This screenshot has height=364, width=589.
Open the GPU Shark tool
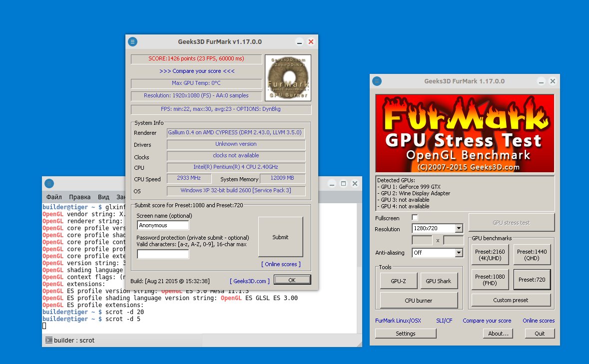(x=438, y=281)
